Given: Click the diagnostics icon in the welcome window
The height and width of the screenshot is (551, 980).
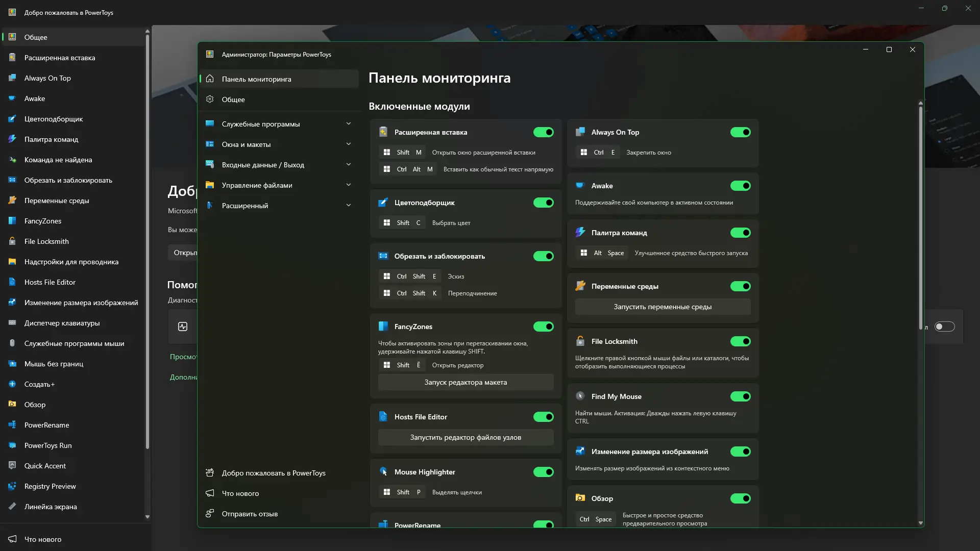Looking at the screenshot, I should [183, 327].
